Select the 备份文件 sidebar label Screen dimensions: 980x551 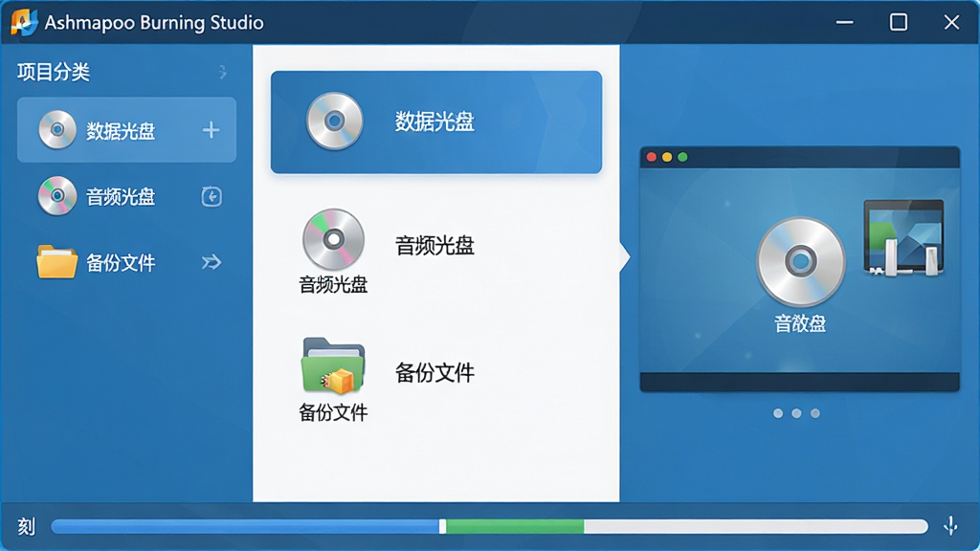(x=121, y=262)
